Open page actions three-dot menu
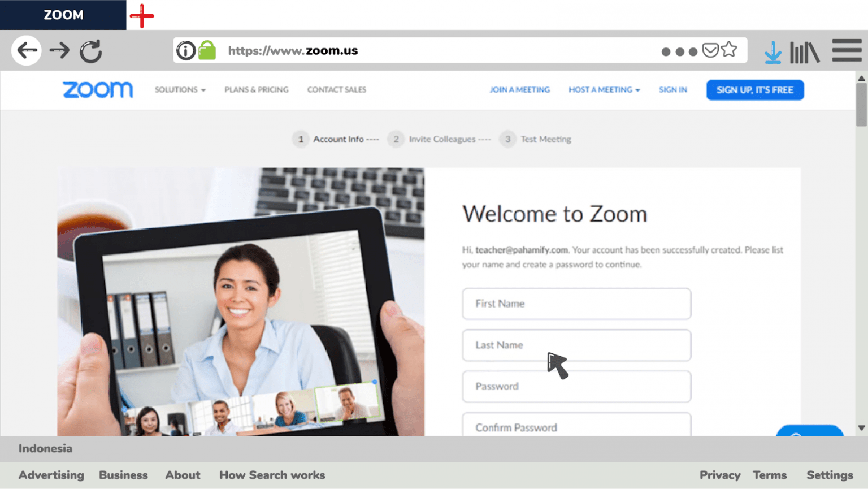The height and width of the screenshot is (489, 868). (679, 51)
